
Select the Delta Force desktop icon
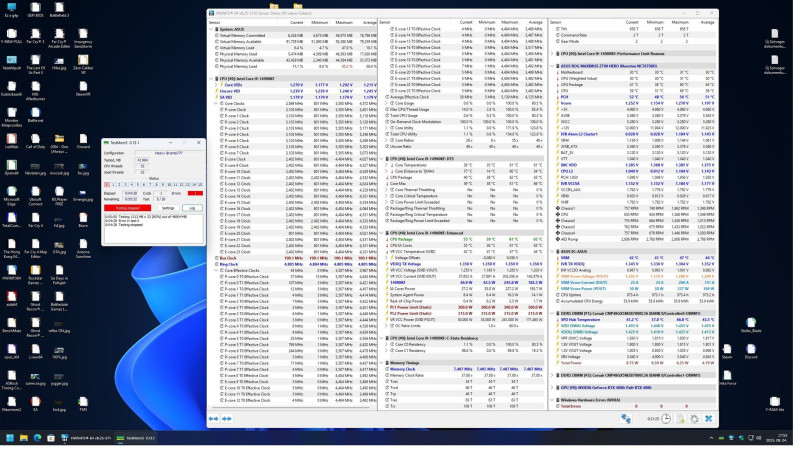point(727,377)
